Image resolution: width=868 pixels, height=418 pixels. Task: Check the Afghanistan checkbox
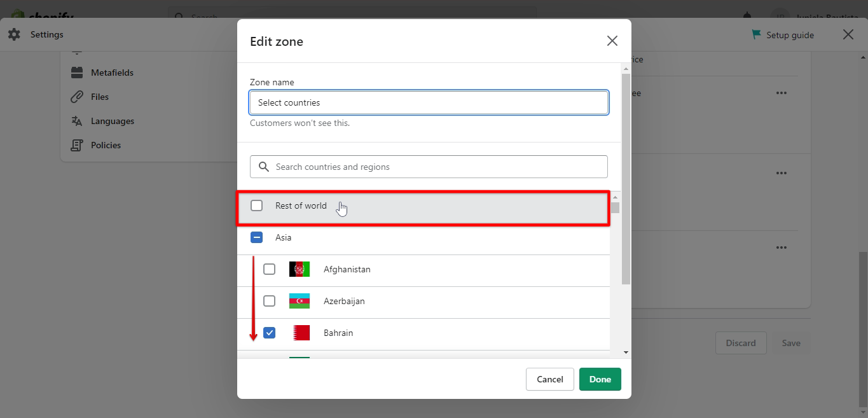pyautogui.click(x=269, y=268)
